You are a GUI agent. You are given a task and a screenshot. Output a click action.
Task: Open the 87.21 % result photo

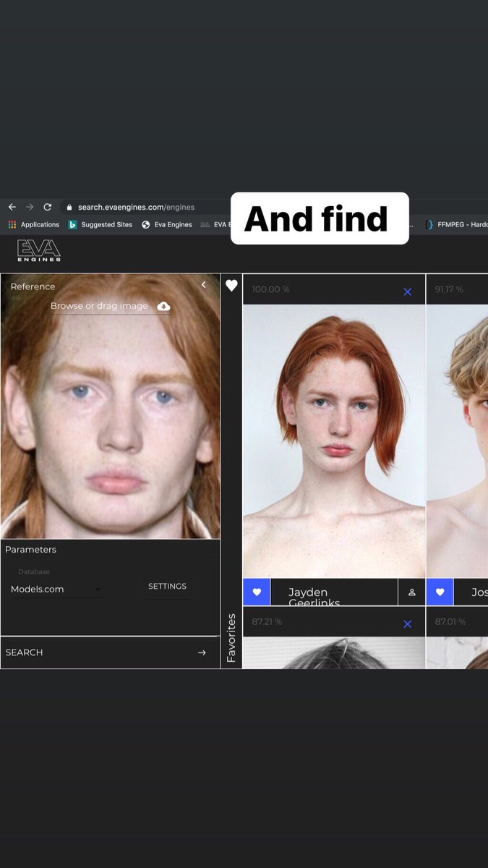pos(334,652)
